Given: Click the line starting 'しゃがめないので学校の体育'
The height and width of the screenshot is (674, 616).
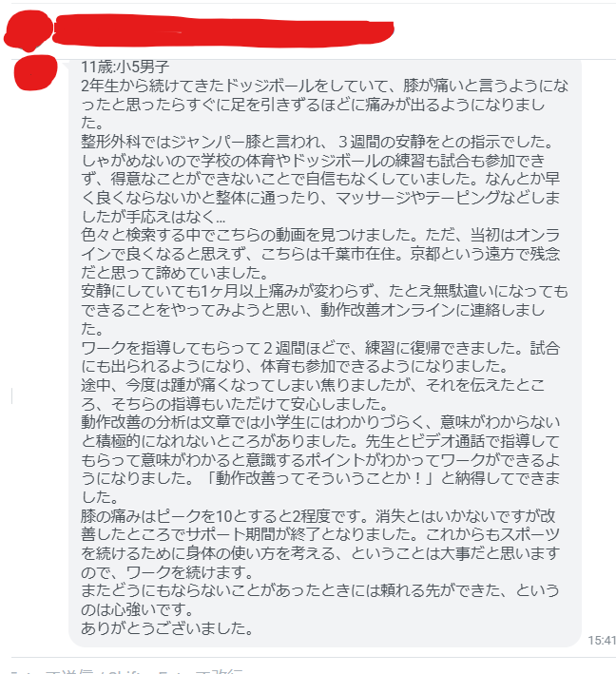Looking at the screenshot, I should pos(313,161).
